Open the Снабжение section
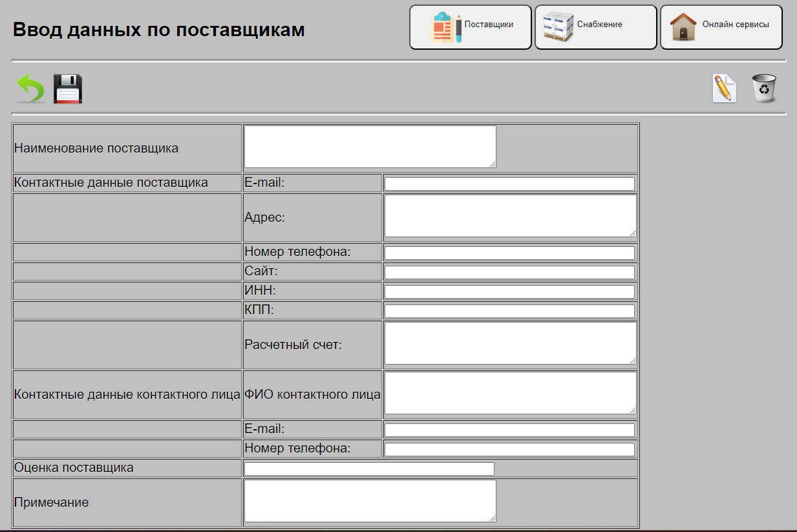The width and height of the screenshot is (797, 532). (595, 27)
